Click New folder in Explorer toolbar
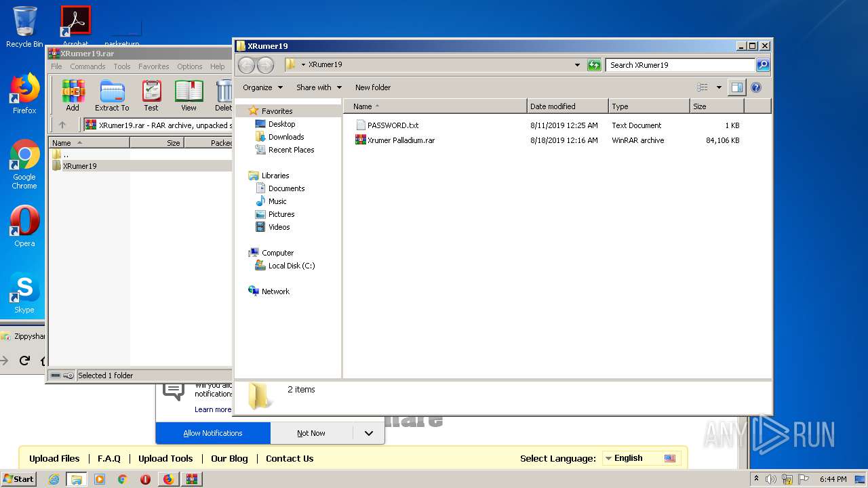This screenshot has width=868, height=488. coord(373,87)
